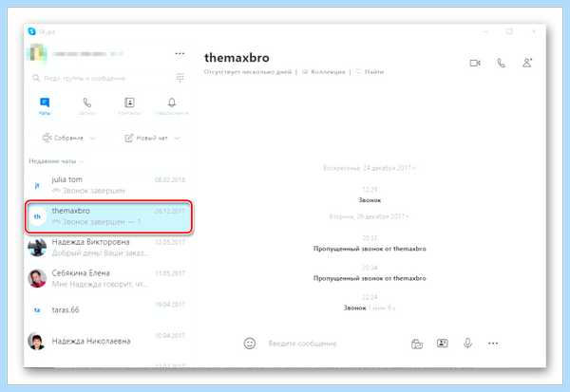
Task: Click the themaxbro name in the chat header
Action: [x=237, y=58]
